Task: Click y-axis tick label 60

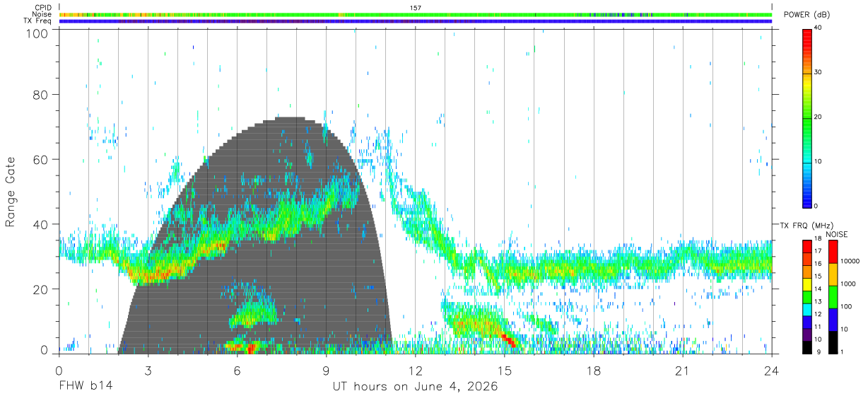Action: (41, 159)
